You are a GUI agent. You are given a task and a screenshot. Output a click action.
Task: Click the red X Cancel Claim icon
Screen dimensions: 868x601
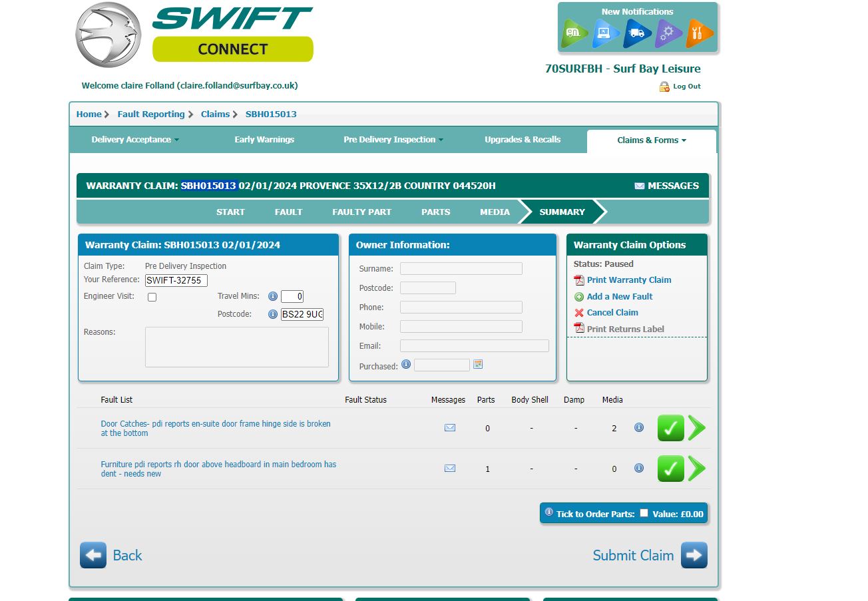pos(579,313)
